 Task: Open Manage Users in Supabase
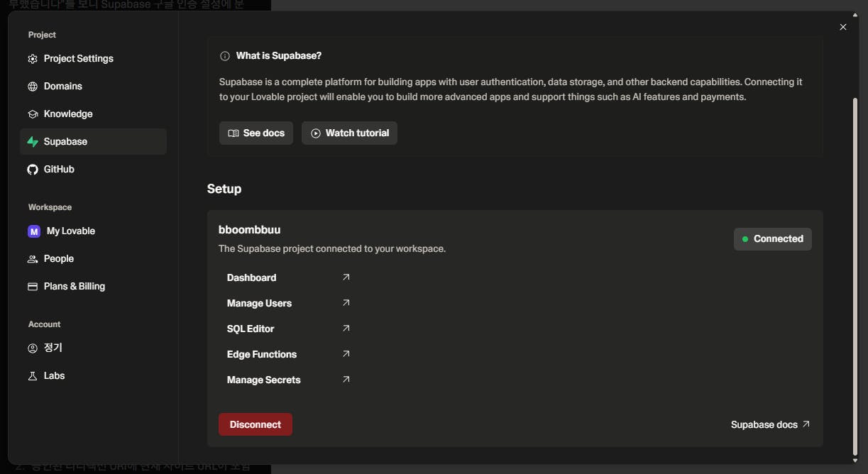pyautogui.click(x=260, y=303)
